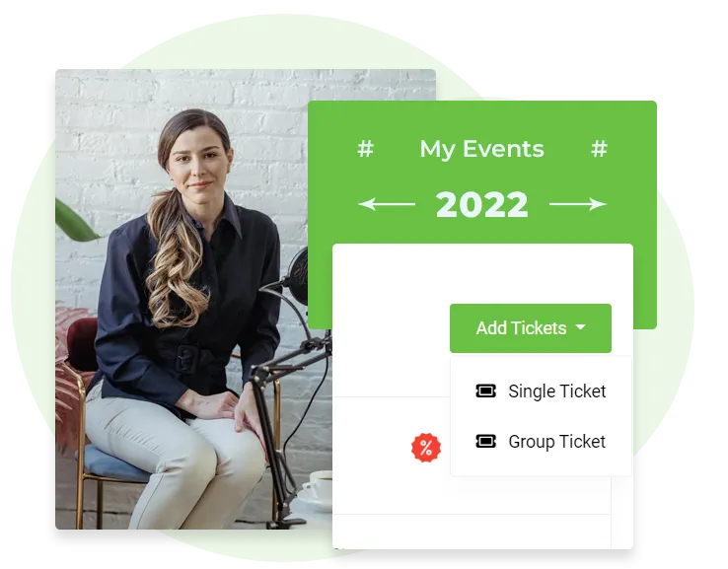Screen dimensions: 728x569
Task: Click the Add Tickets button label
Action: 521,328
